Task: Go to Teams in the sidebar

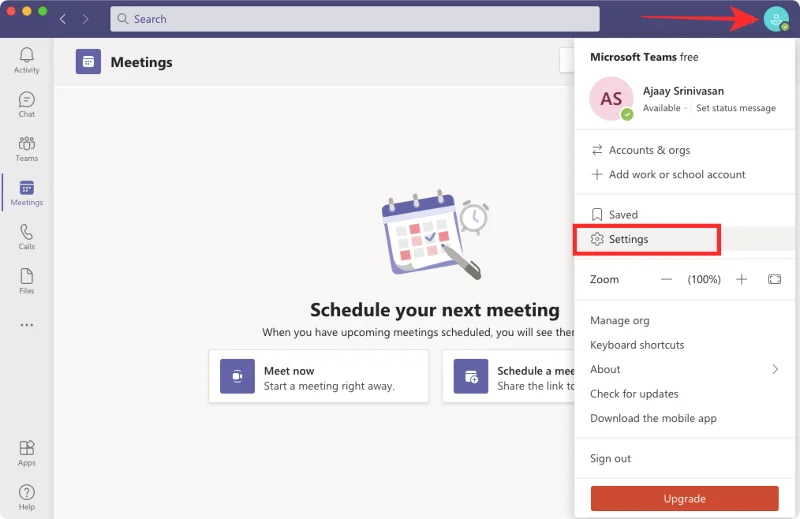Action: (x=27, y=148)
